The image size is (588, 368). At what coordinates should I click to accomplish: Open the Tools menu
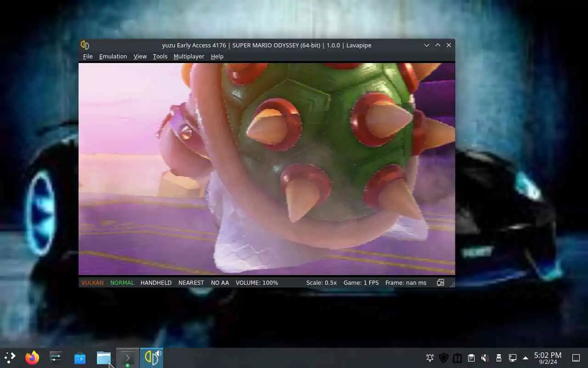coord(160,57)
